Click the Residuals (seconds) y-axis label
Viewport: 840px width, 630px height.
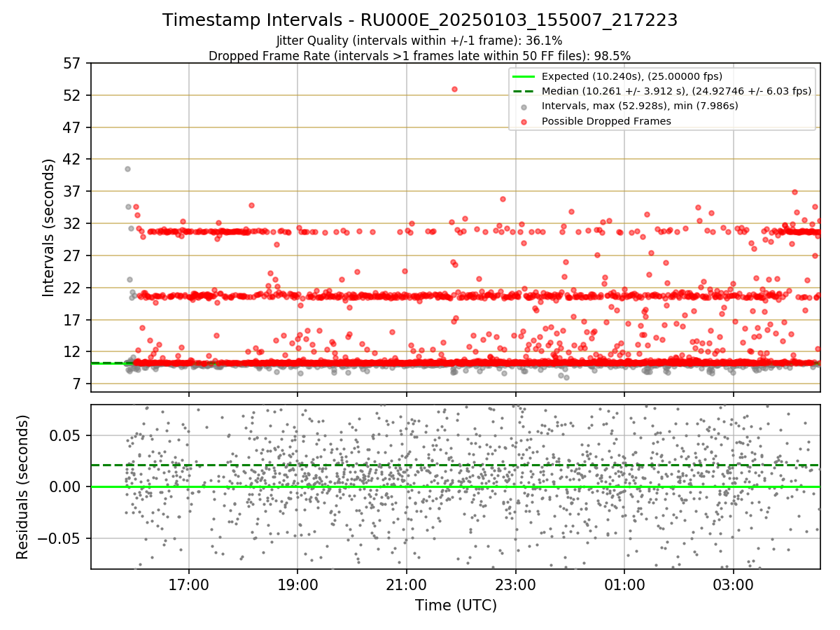pyautogui.click(x=23, y=487)
